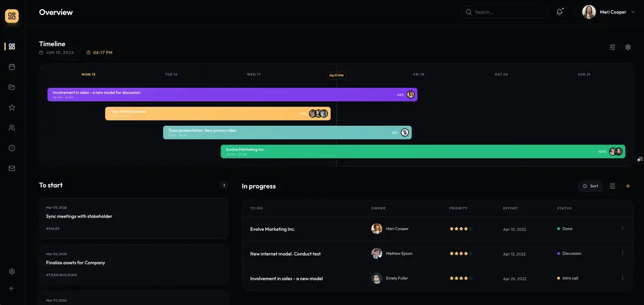Click the Intro call status label

pyautogui.click(x=570, y=278)
